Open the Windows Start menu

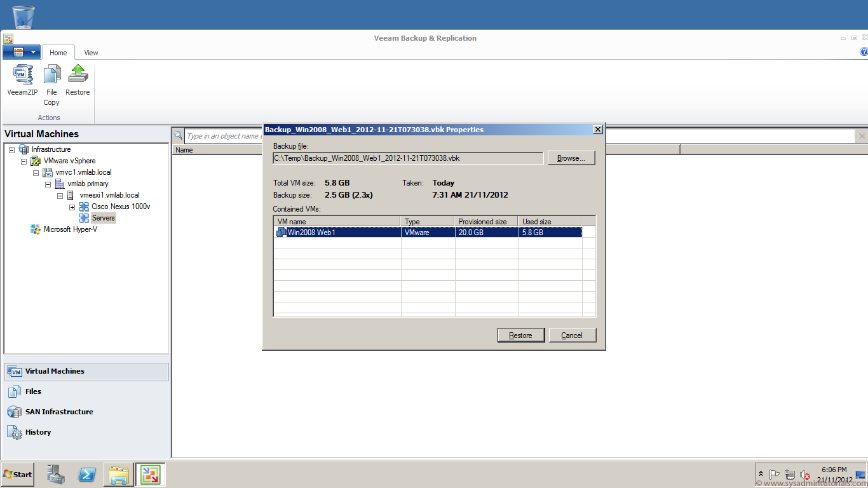click(18, 474)
